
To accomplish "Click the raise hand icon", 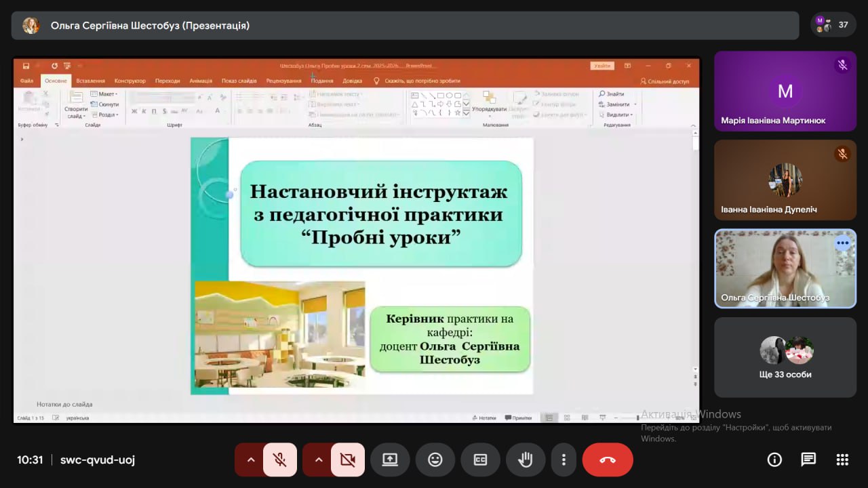I will 526,460.
